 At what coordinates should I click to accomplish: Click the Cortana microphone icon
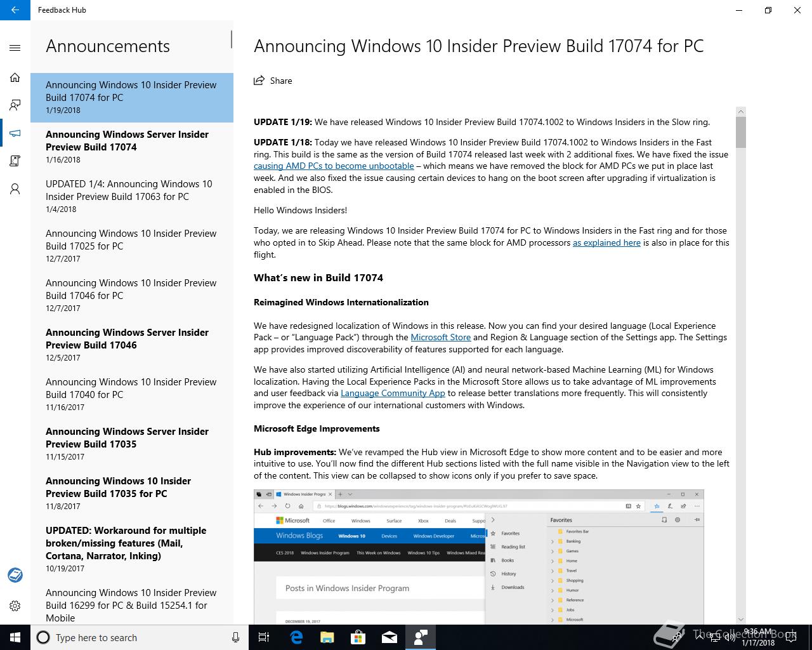click(x=235, y=637)
